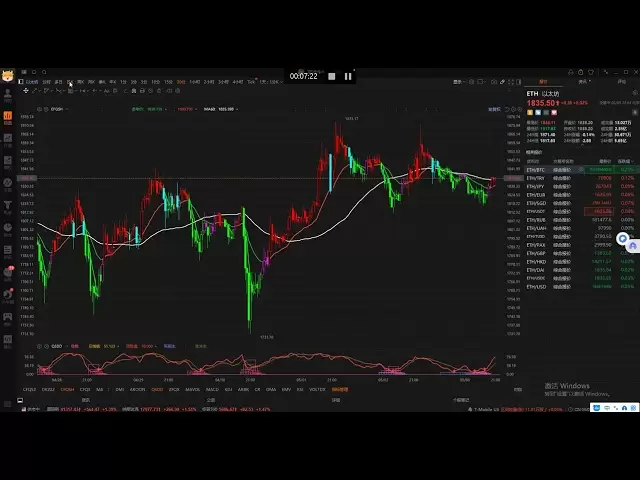Screen dimensions: 640x480
Task: Open the ETH/USDT pair row
Action: click(582, 211)
